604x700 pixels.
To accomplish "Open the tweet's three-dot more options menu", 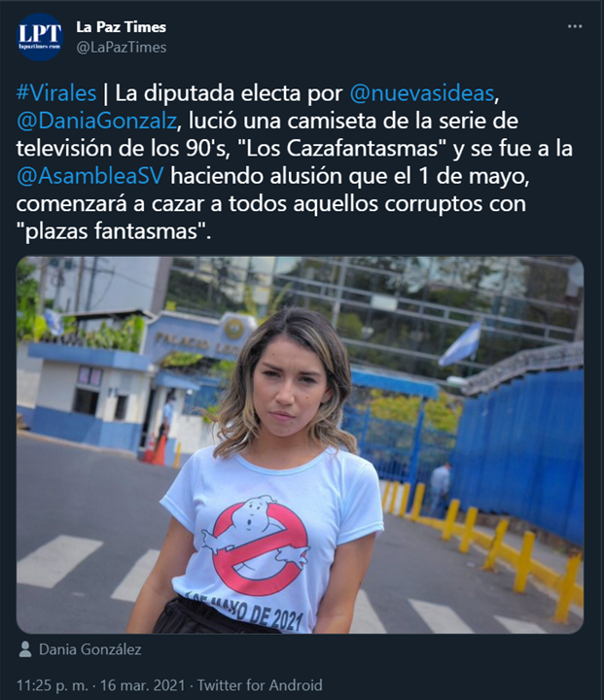I will coord(575,26).
